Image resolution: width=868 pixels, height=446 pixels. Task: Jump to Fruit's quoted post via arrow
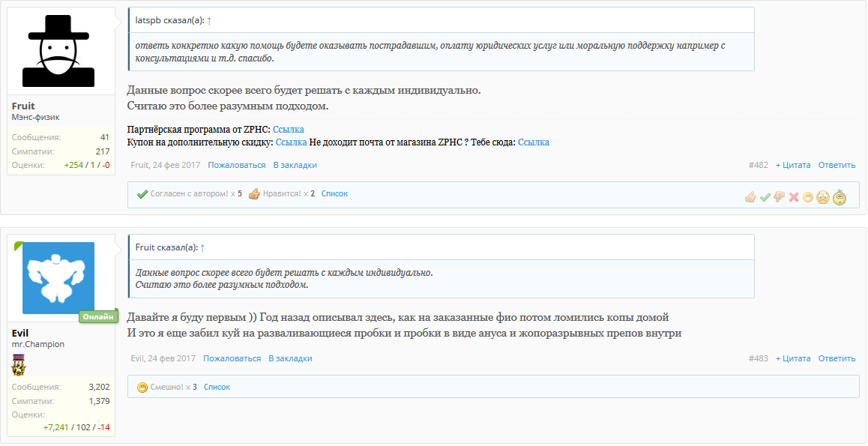coord(202,247)
